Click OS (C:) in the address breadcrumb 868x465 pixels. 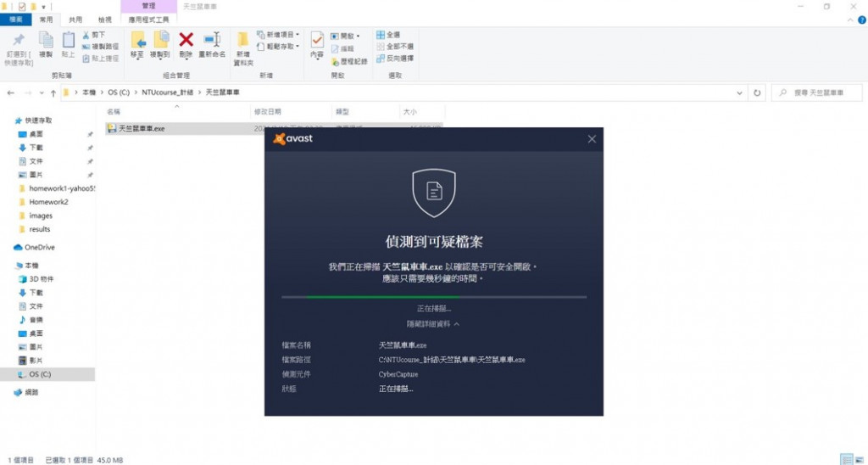coord(119,93)
